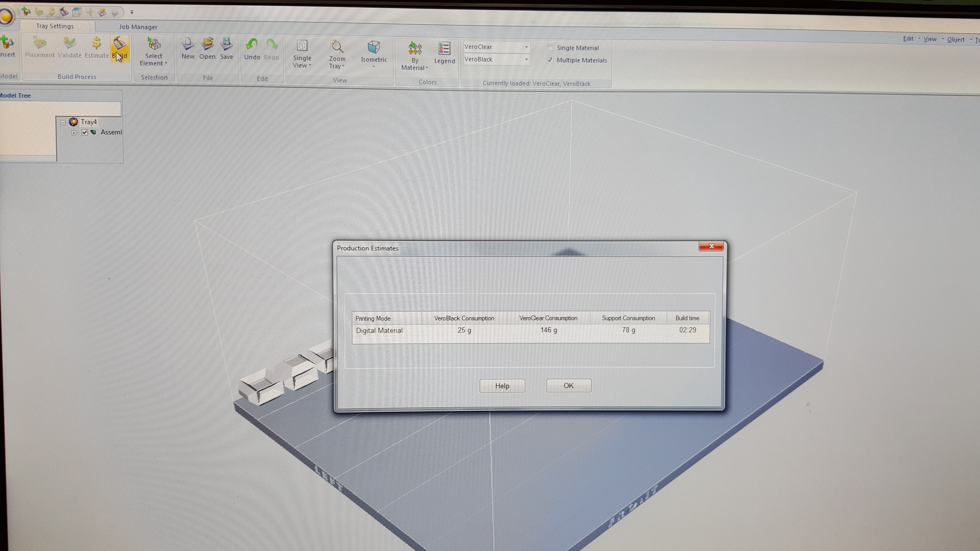Switch to the Job Manager tab
Viewport: 980px width, 551px height.
click(x=138, y=27)
